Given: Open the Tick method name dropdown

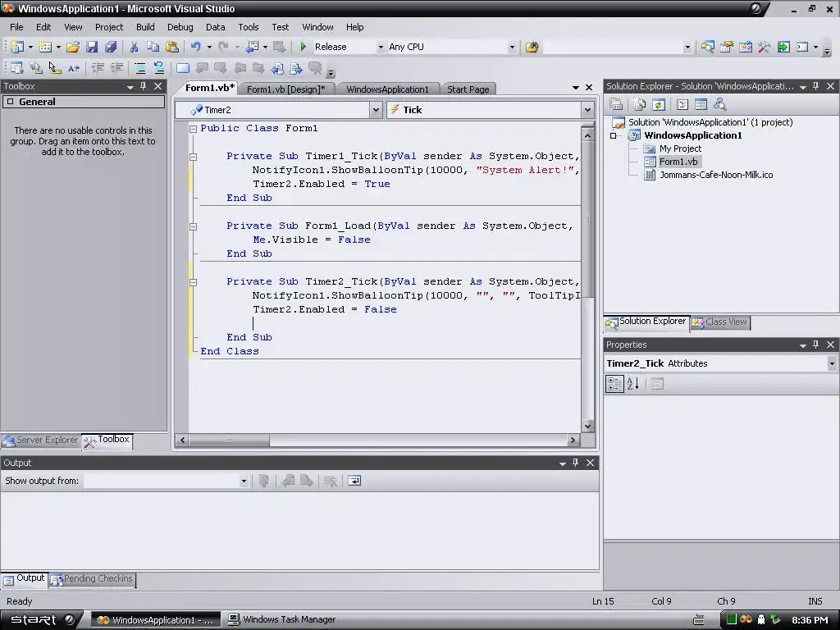Looking at the screenshot, I should coord(587,110).
